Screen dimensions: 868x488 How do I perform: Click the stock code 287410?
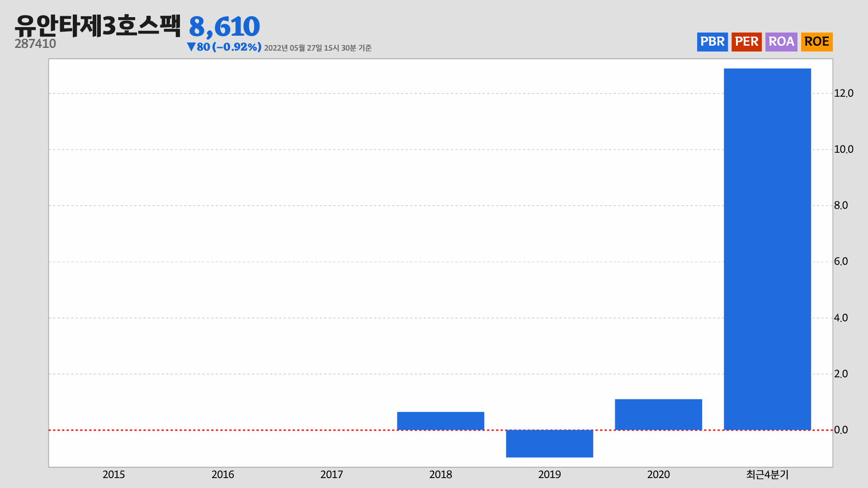pyautogui.click(x=35, y=44)
